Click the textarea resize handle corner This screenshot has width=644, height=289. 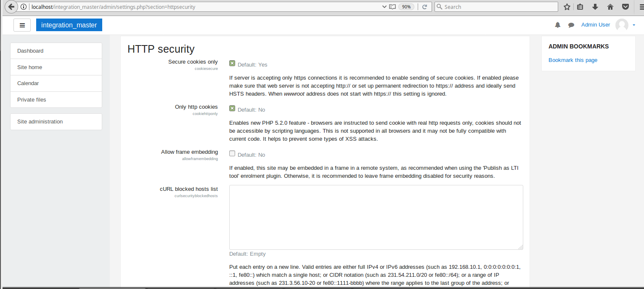coord(521,248)
